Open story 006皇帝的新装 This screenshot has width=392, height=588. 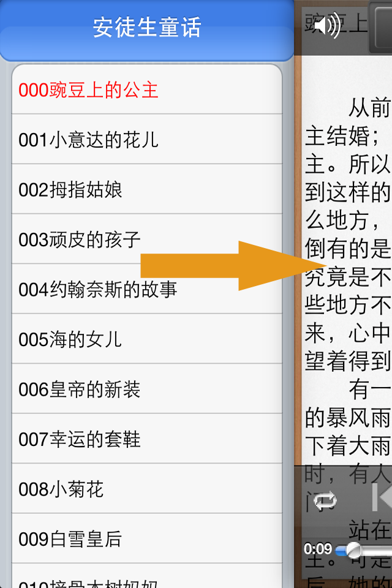(146, 388)
